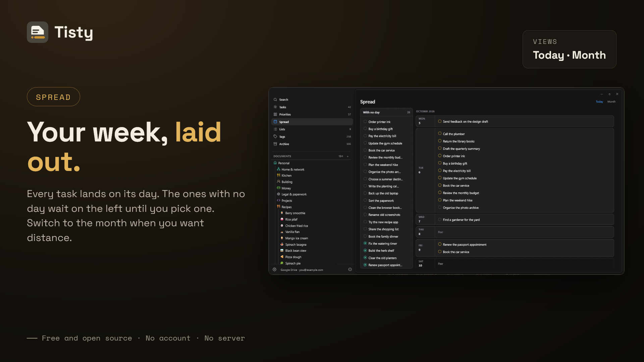This screenshot has height=362, width=644.
Task: Check off Renew the passport appointment on Friday
Action: [x=439, y=244]
